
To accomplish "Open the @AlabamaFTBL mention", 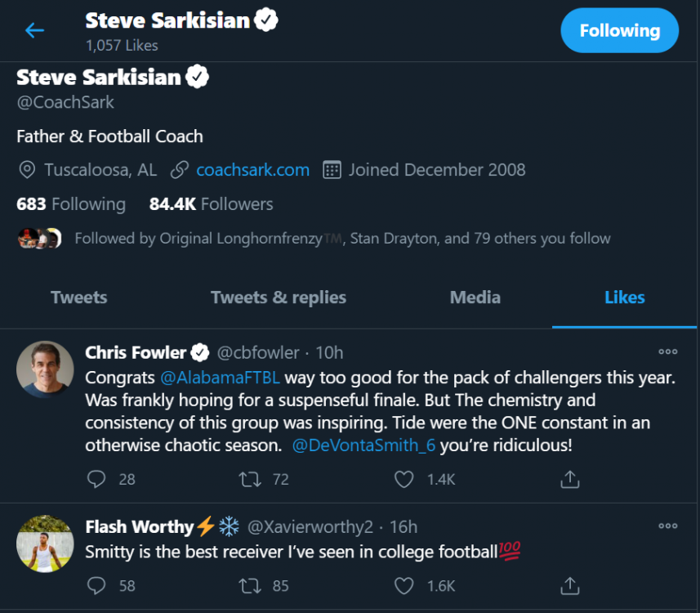I will point(221,378).
